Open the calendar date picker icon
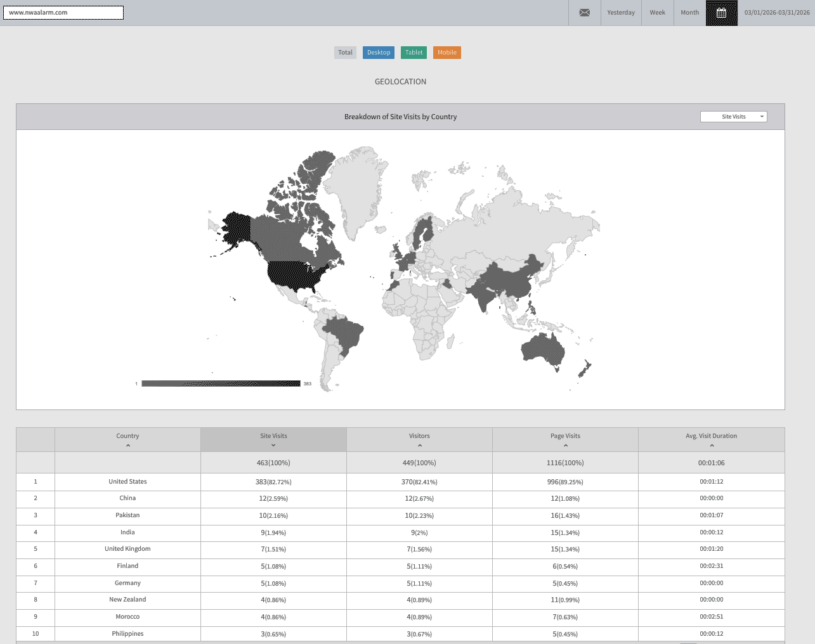Viewport: 815px width, 644px height. pyautogui.click(x=721, y=13)
